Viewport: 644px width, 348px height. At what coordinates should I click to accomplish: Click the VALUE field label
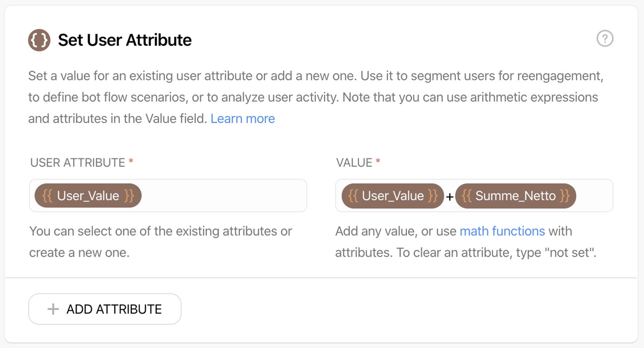[354, 163]
